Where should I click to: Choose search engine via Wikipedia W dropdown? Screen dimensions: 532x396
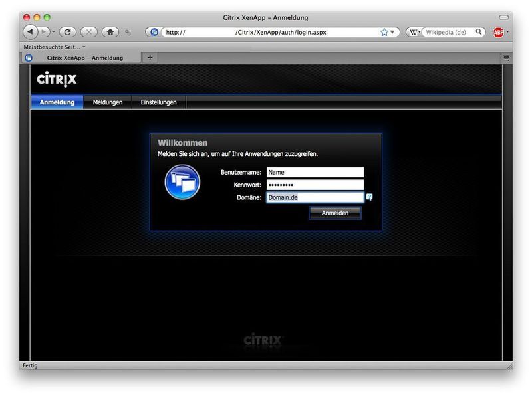414,32
